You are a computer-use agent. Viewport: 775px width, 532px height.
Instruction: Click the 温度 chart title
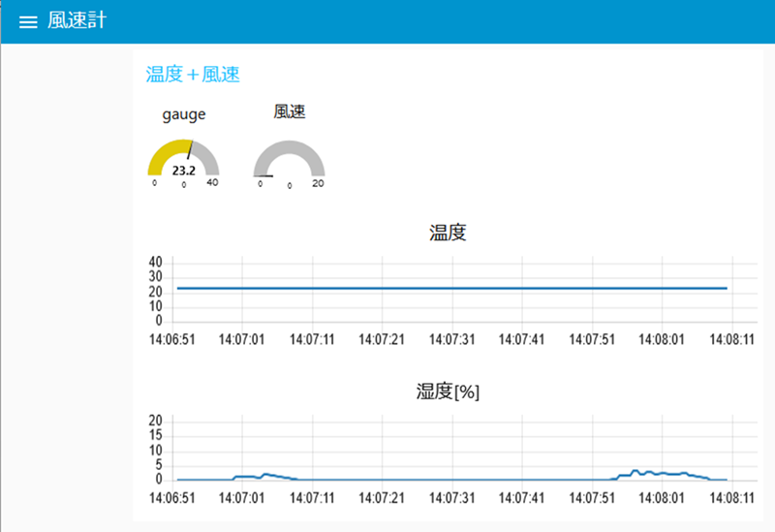click(x=448, y=233)
